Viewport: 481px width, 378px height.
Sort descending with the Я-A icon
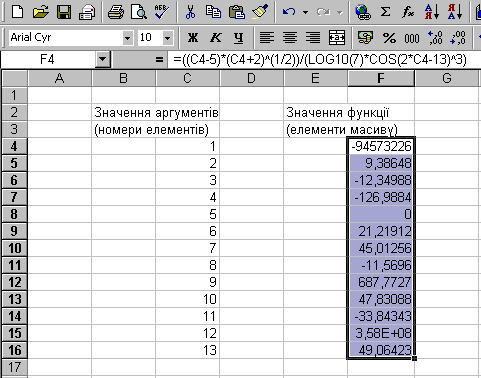pyautogui.click(x=455, y=12)
